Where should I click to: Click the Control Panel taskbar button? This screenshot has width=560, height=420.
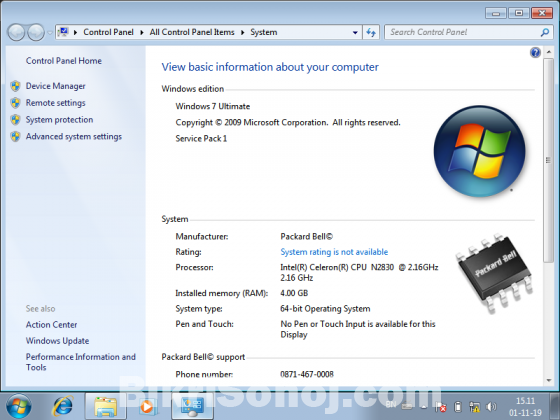coord(192,406)
